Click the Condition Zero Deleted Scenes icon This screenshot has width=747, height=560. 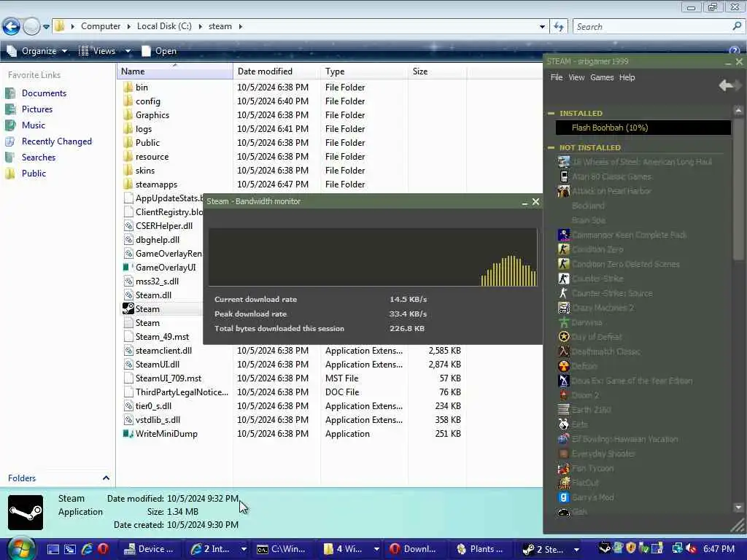coord(564,264)
